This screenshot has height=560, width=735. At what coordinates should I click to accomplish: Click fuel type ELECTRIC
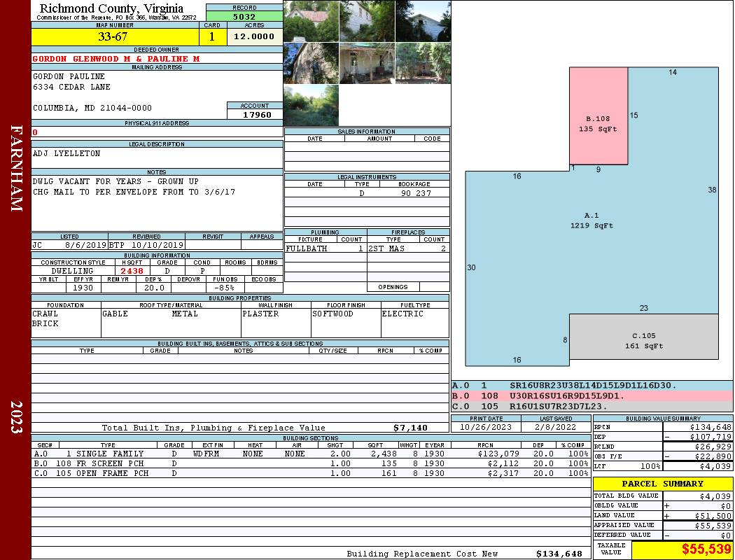click(402, 314)
